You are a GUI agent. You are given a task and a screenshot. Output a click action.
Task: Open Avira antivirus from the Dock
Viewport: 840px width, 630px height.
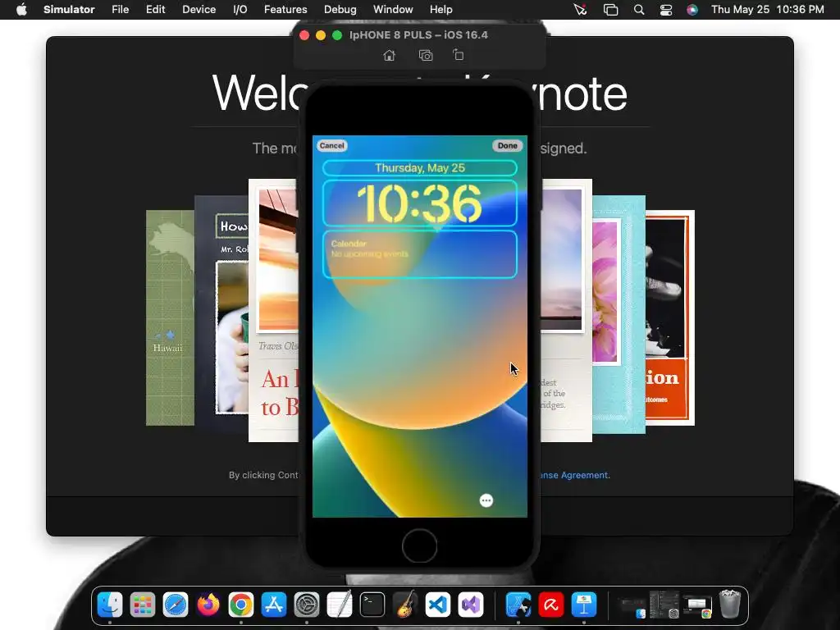(550, 605)
